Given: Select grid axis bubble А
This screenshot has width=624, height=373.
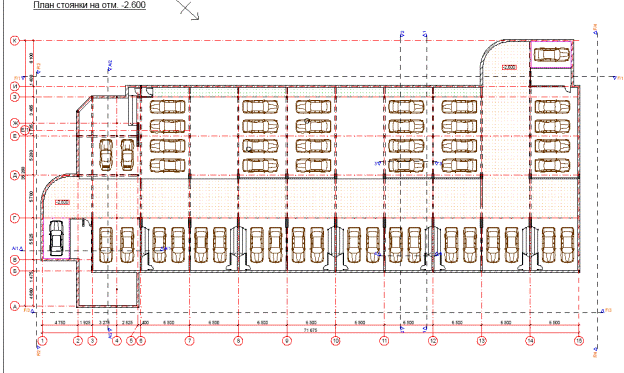Looking at the screenshot, I should pyautogui.click(x=15, y=307).
